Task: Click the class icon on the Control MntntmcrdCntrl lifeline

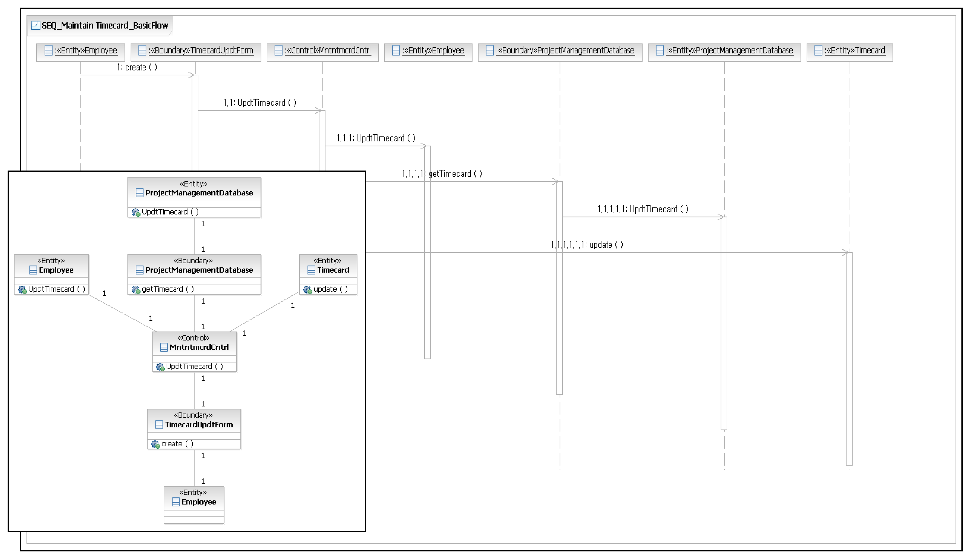Action: (x=278, y=50)
